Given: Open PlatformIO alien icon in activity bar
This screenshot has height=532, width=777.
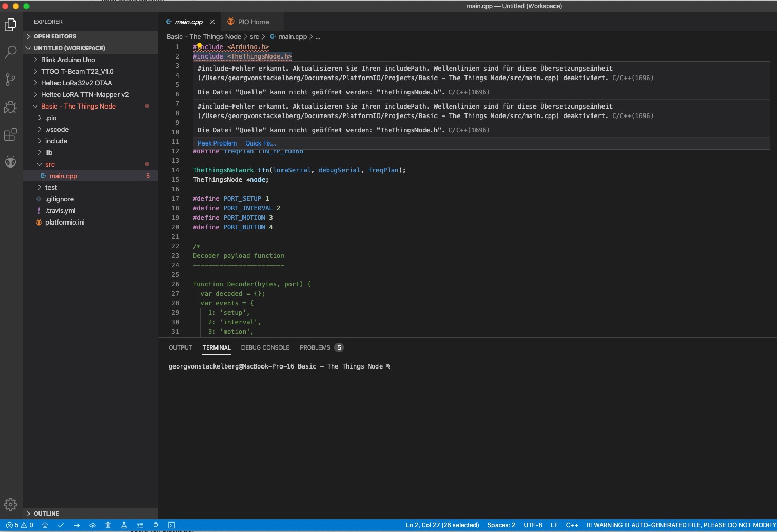Looking at the screenshot, I should [11, 162].
